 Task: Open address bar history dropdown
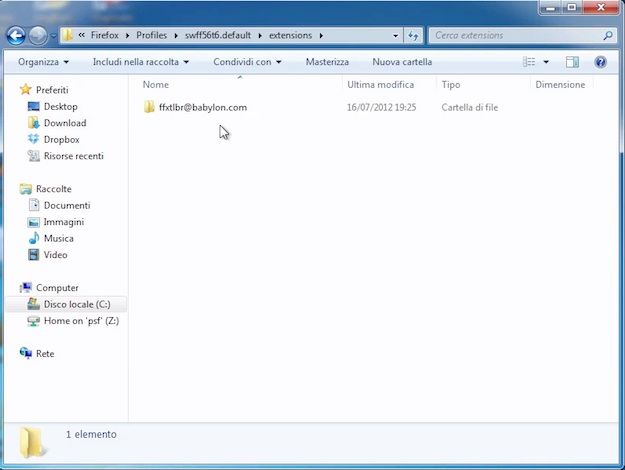coord(395,36)
